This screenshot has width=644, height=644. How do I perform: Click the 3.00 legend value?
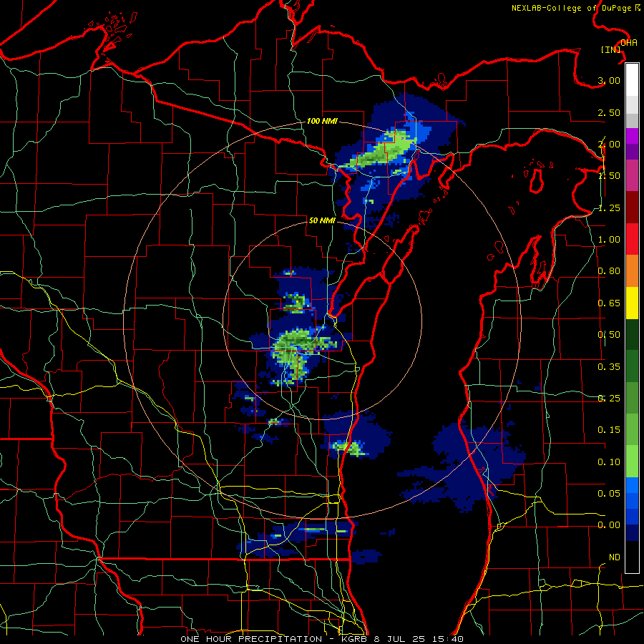coord(609,80)
